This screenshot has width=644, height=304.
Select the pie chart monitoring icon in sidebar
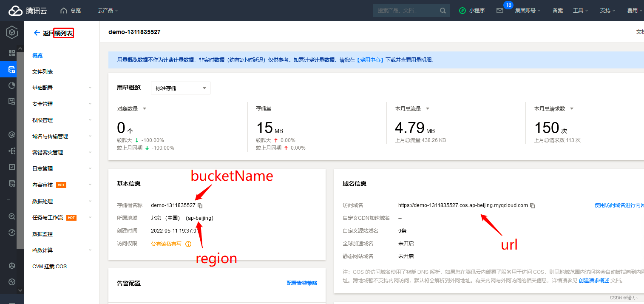(11, 85)
